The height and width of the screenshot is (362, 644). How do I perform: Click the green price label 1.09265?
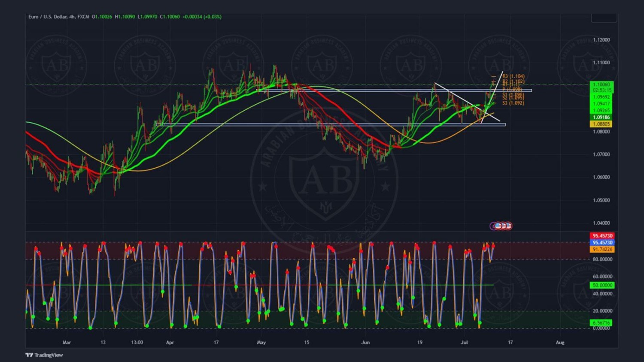601,111
